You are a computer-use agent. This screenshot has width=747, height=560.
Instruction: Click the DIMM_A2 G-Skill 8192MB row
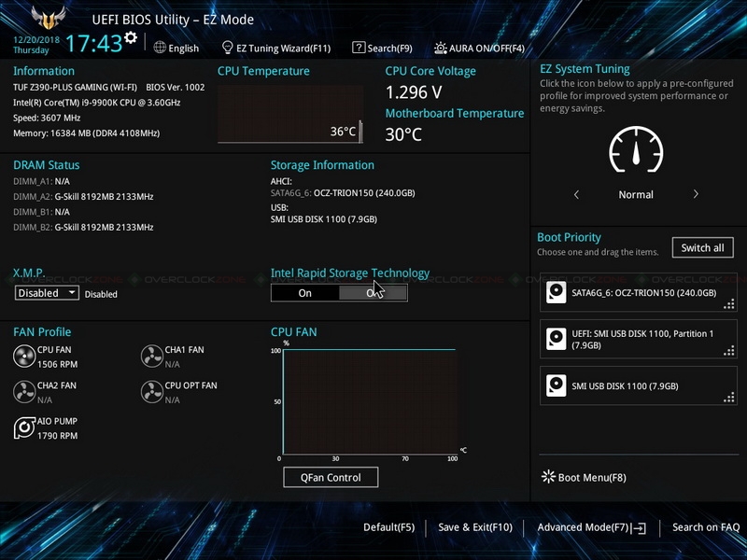83,196
